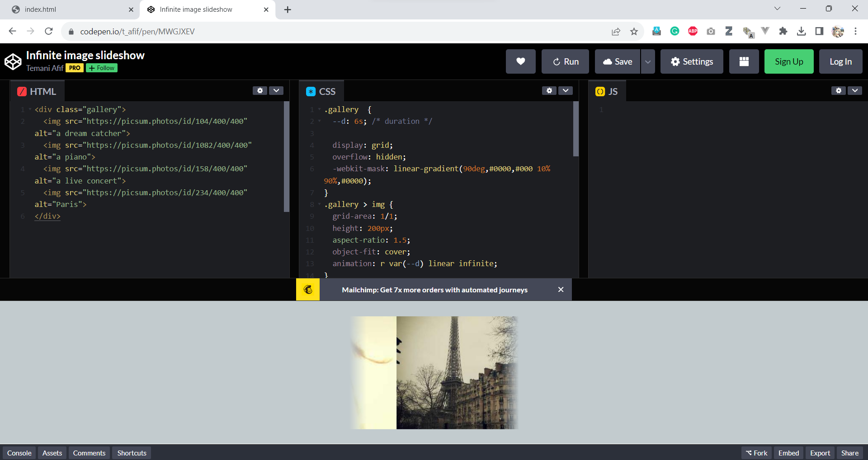
Task: Collapse the JS editor panel
Action: 855,90
